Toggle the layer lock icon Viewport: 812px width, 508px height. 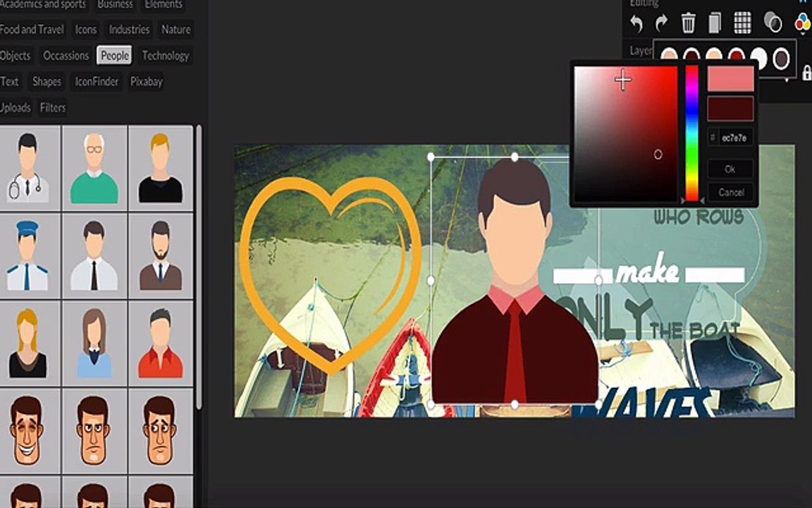pos(806,73)
